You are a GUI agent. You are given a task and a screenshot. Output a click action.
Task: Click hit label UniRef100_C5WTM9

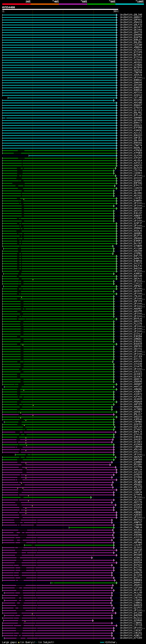pyautogui.click(x=131, y=72)
